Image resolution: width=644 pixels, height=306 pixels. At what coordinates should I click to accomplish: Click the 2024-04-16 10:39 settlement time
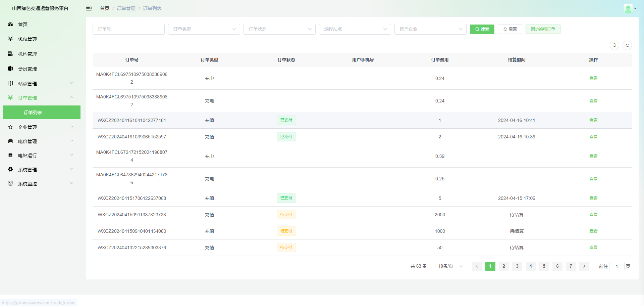517,137
